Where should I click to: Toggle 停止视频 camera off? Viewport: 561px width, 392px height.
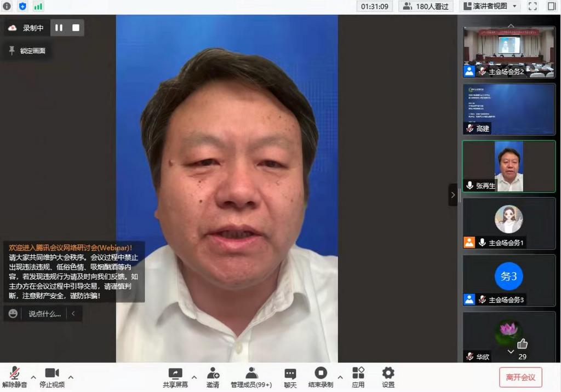click(x=52, y=374)
